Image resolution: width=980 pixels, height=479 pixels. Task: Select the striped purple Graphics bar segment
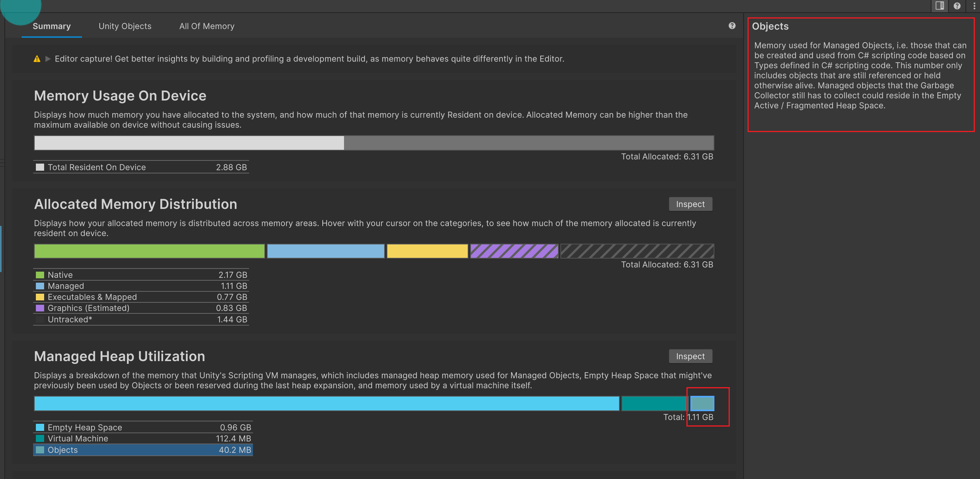click(514, 251)
